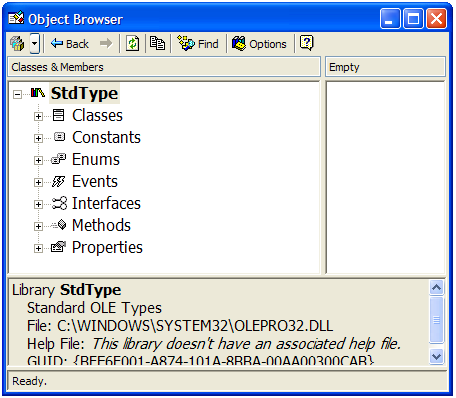This screenshot has width=456, height=398.
Task: Click the forward arrow in the toolbar
Action: point(106,43)
